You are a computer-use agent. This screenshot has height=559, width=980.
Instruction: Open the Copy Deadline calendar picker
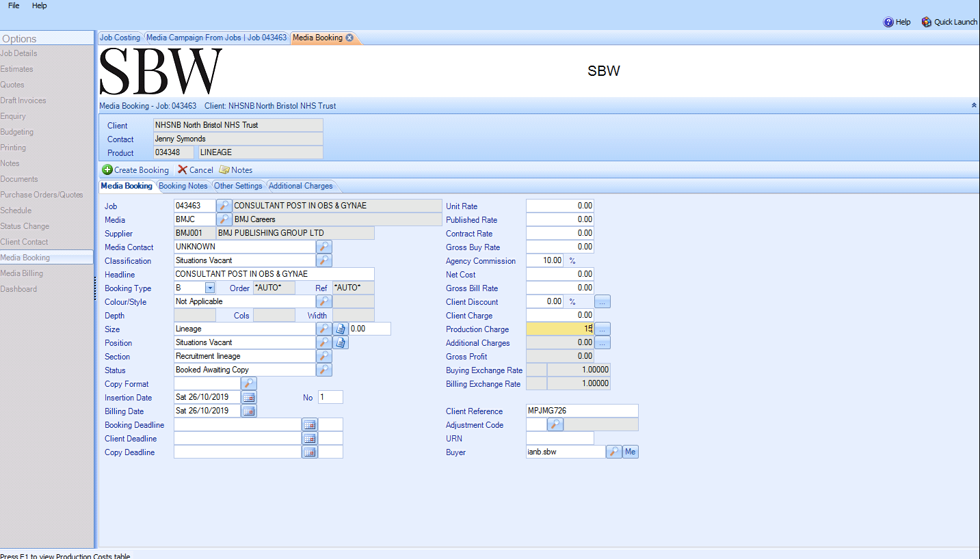pos(310,452)
